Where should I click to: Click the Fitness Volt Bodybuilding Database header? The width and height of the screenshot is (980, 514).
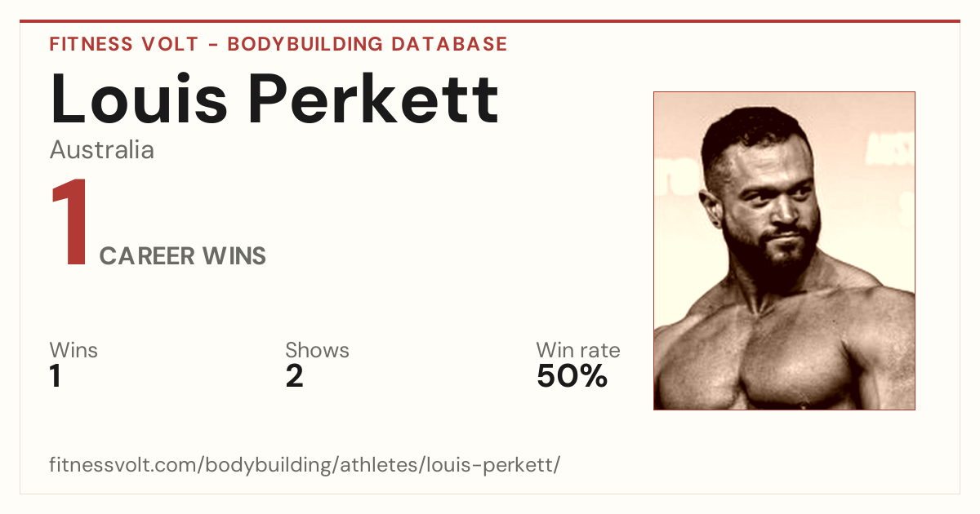point(278,44)
